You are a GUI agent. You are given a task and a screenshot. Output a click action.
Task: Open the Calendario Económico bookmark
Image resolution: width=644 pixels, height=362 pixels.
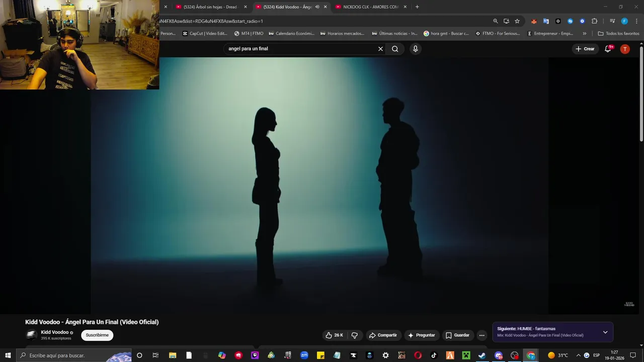click(x=291, y=34)
